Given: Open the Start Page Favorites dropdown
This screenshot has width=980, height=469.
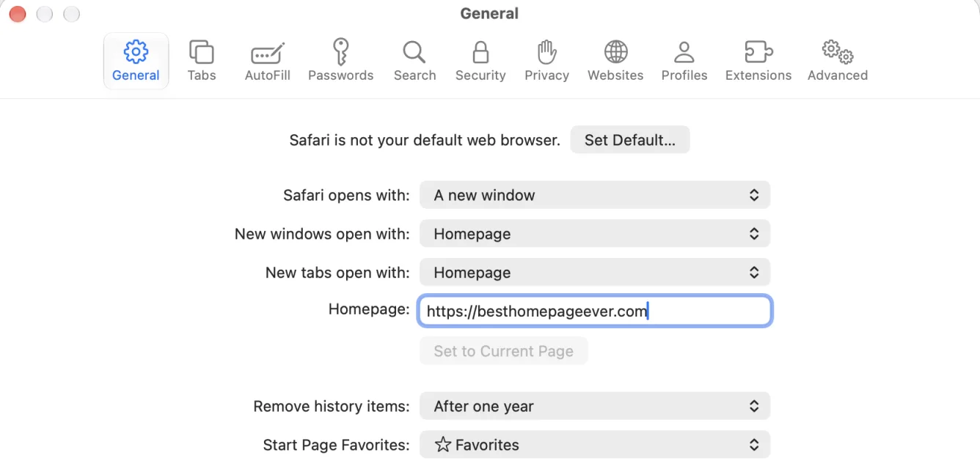Looking at the screenshot, I should point(595,445).
